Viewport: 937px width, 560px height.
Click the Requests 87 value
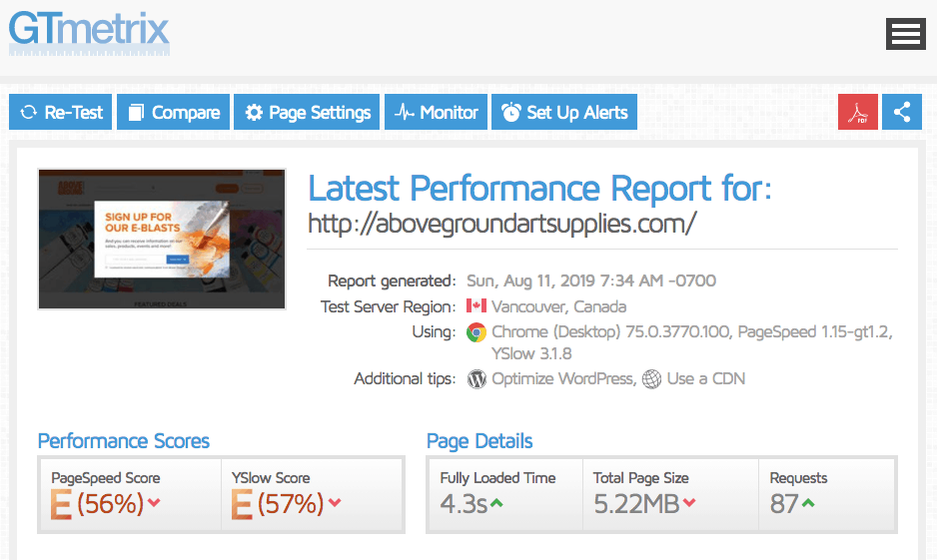click(x=784, y=504)
